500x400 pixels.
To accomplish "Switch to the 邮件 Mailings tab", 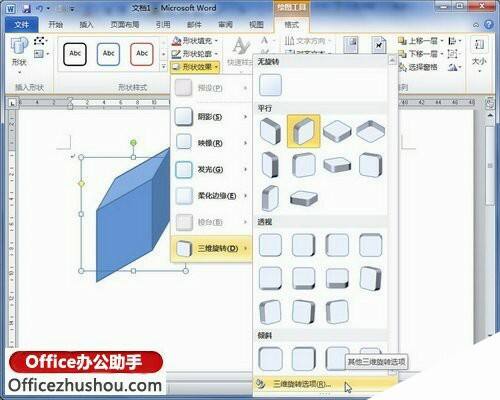I will [194, 25].
